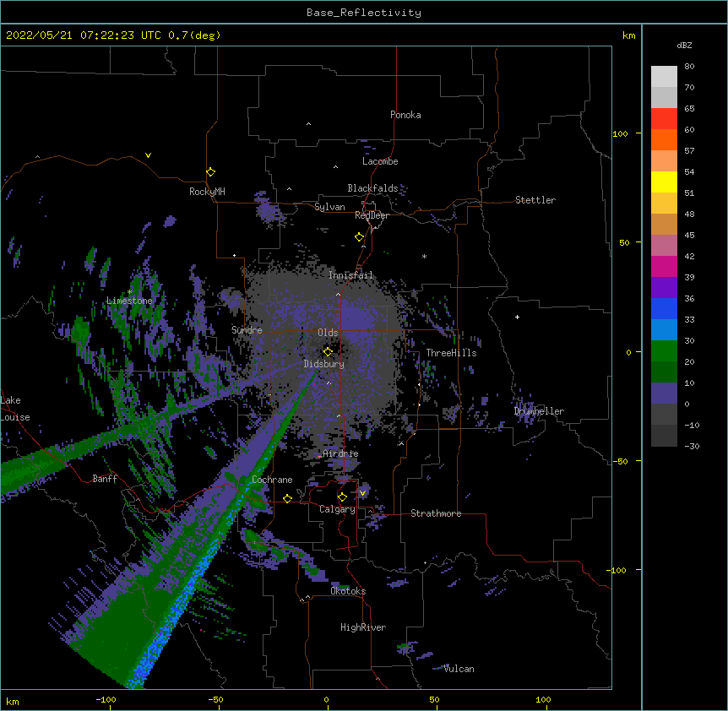
Task: Select the slate purple 0-10 dBZ swatch
Action: [664, 393]
